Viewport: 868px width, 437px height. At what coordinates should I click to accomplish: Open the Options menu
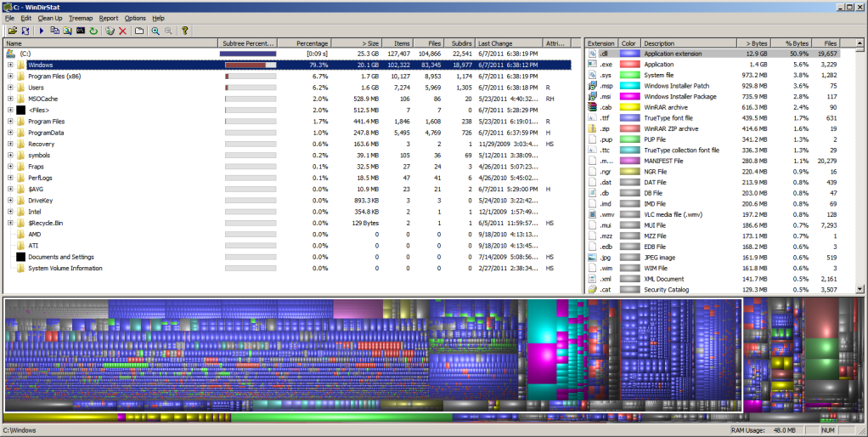pyautogui.click(x=135, y=18)
